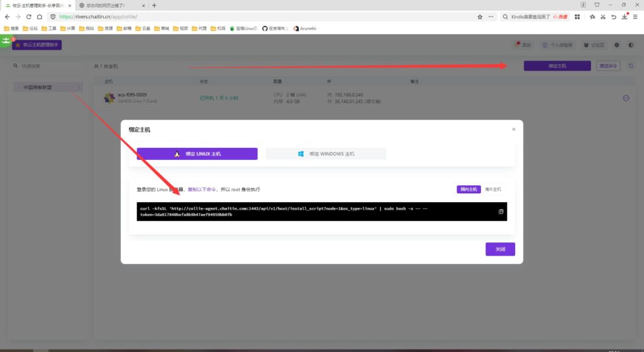Open the GitHub bookmark in the bookmarks bar
644x352 pixels.
point(275,28)
